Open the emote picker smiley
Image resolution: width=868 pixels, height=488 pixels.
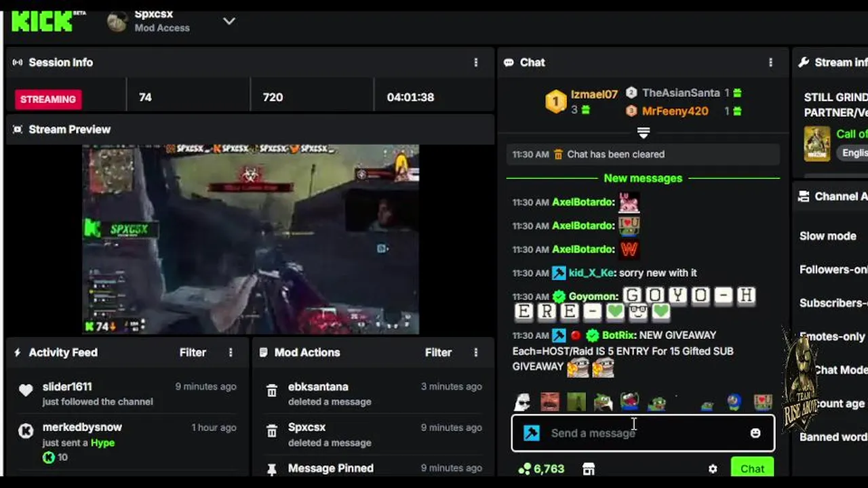click(755, 433)
